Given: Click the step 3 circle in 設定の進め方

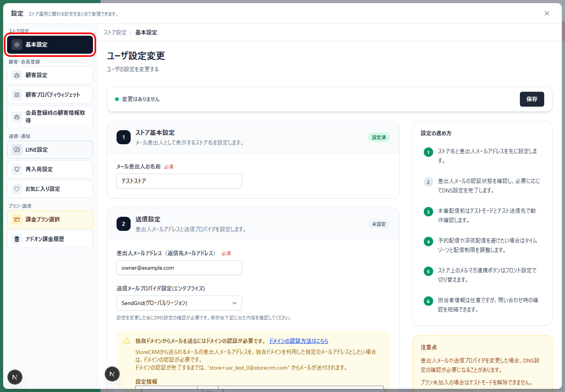Looking at the screenshot, I should (x=428, y=212).
